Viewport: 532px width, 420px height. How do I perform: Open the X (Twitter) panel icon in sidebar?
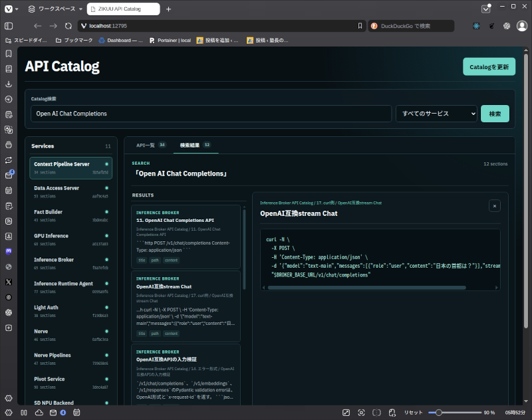point(9,282)
